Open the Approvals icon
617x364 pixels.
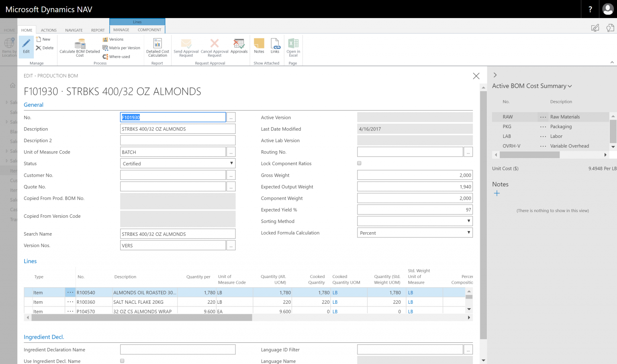[239, 46]
